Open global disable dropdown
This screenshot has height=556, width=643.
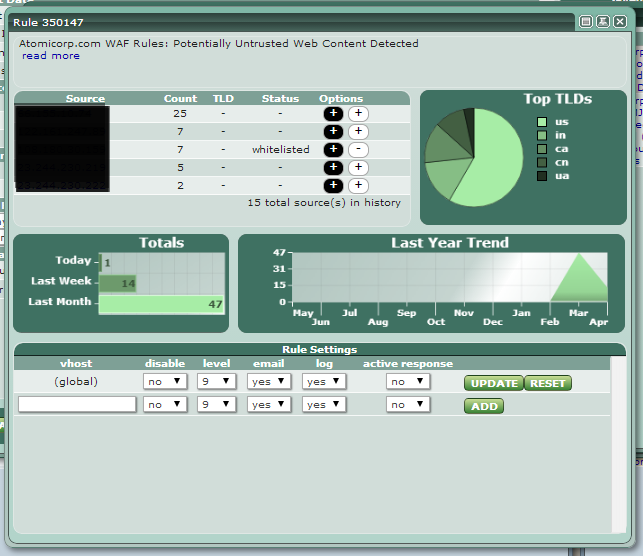(x=165, y=381)
